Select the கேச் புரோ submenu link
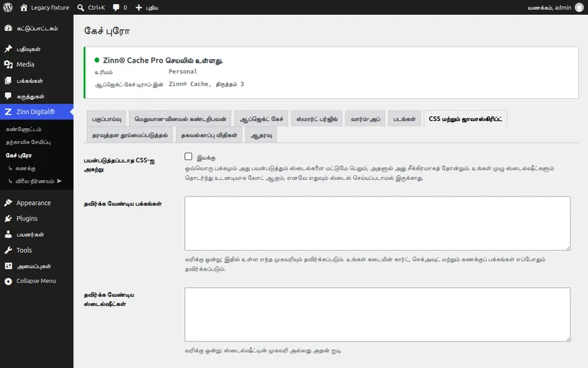Viewport: 588px width, 368px height. click(x=19, y=155)
